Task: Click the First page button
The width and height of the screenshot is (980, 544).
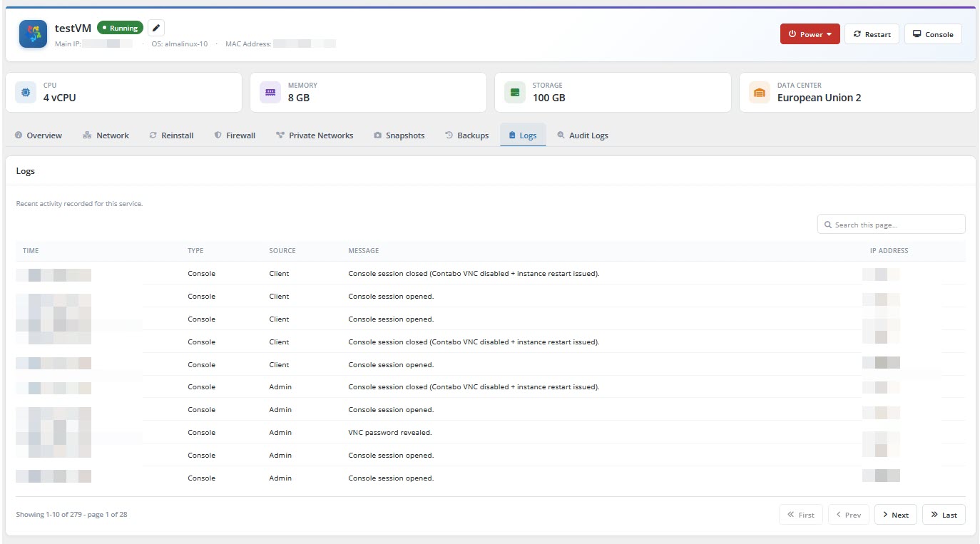Action: [x=801, y=515]
